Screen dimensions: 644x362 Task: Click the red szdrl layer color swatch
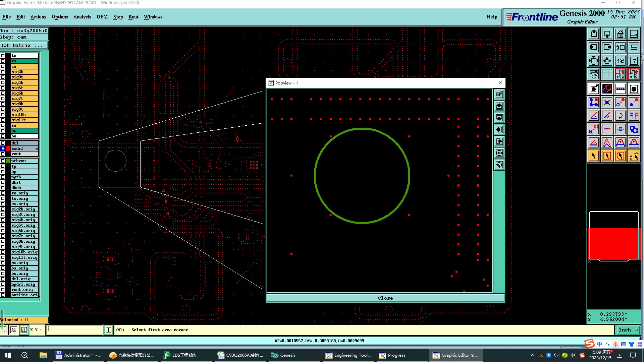pos(8,148)
